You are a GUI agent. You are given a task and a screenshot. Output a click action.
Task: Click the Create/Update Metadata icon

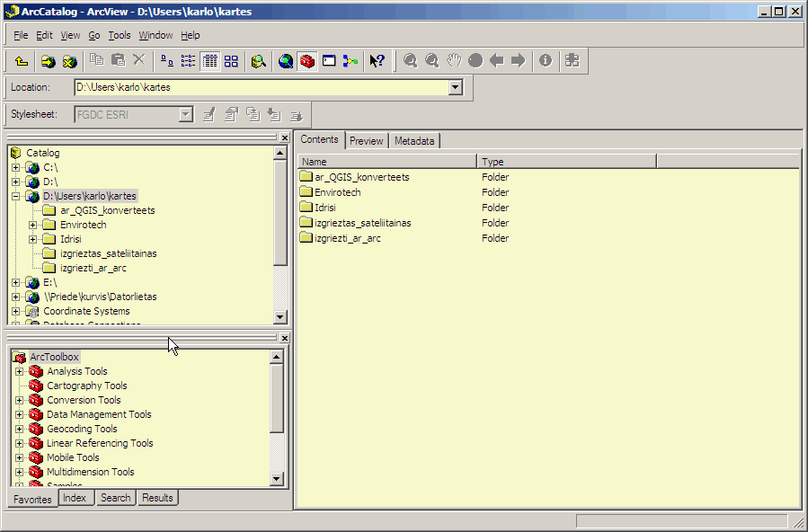253,114
